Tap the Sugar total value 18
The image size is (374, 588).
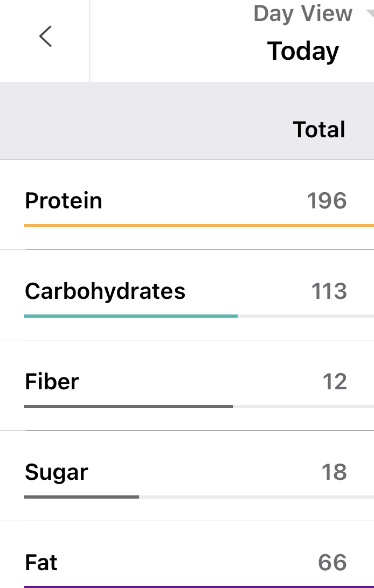coord(334,472)
